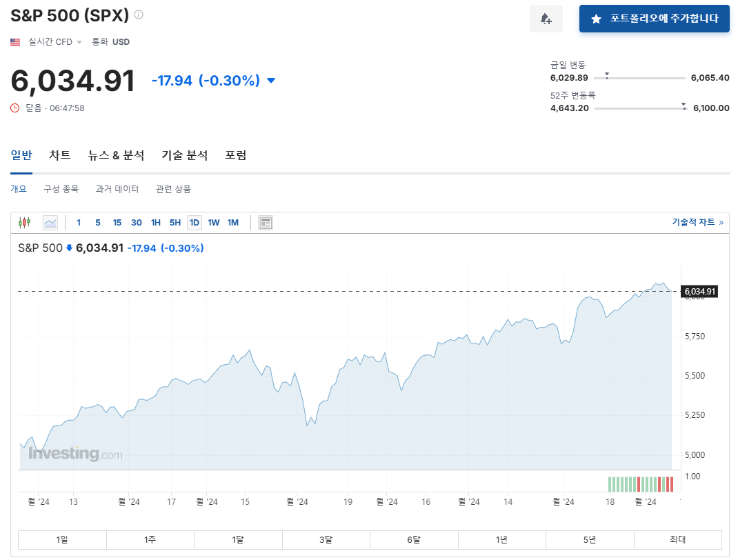Set chart interval to 1W
Viewport: 738px width, 560px height.
pos(214,223)
